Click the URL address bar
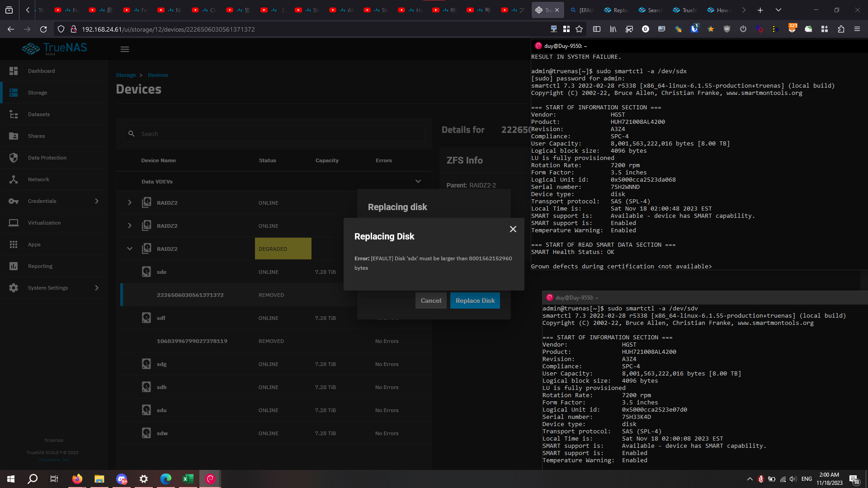The height and width of the screenshot is (488, 868). point(312,29)
